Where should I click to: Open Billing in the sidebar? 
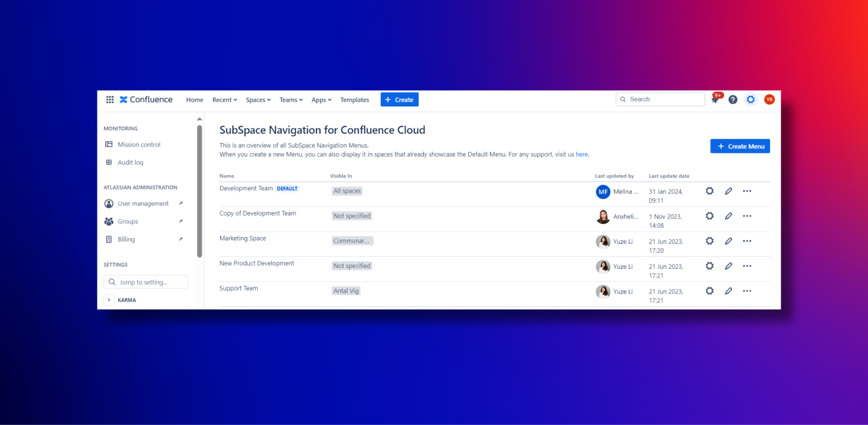[x=126, y=239]
